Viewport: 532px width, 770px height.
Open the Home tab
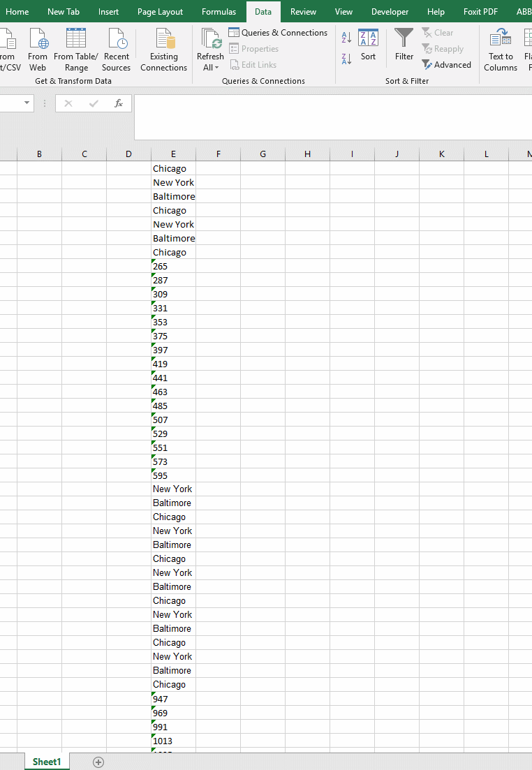[x=17, y=12]
